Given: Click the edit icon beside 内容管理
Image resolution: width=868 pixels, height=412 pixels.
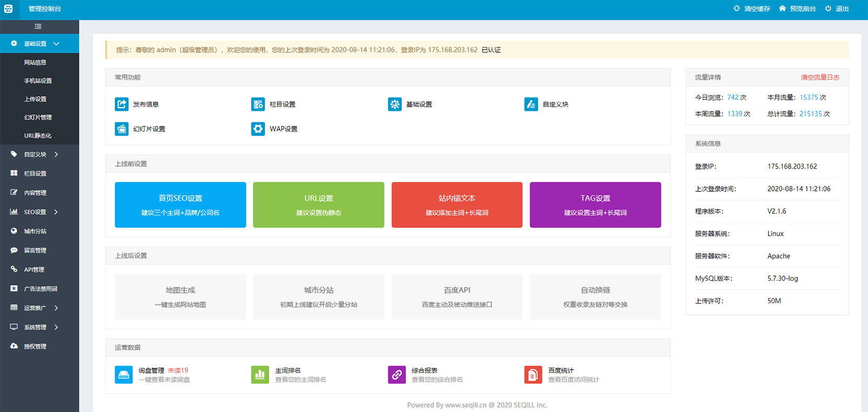Looking at the screenshot, I should [x=14, y=192].
